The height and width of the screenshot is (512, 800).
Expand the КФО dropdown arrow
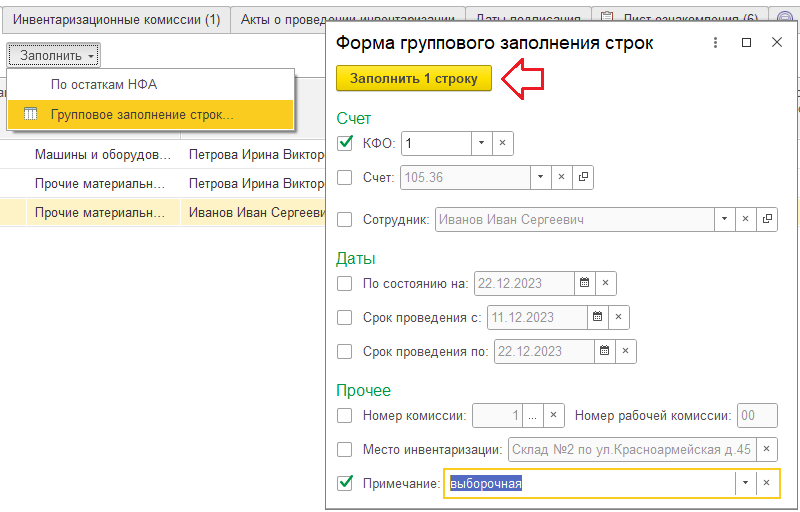tap(481, 143)
